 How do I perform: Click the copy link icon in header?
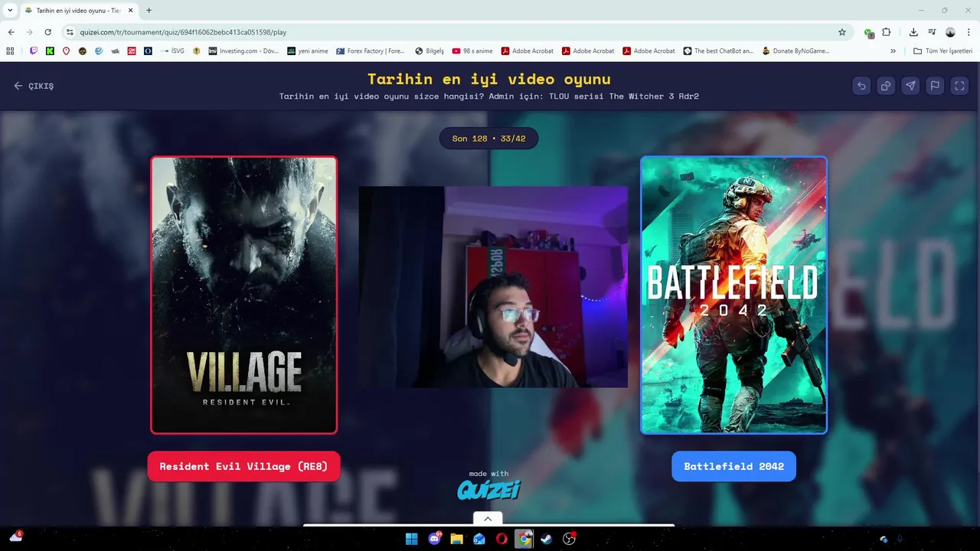pos(886,86)
